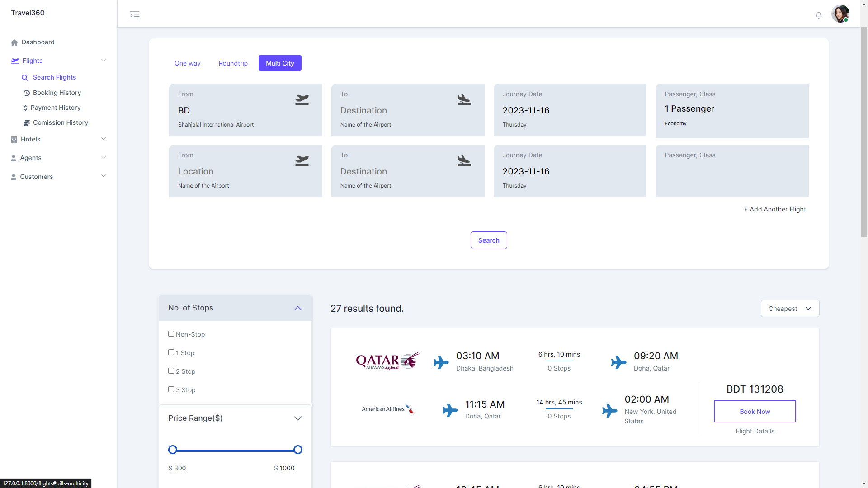Expand the Customers menu chevron
This screenshot has width=868, height=488.
tap(104, 176)
